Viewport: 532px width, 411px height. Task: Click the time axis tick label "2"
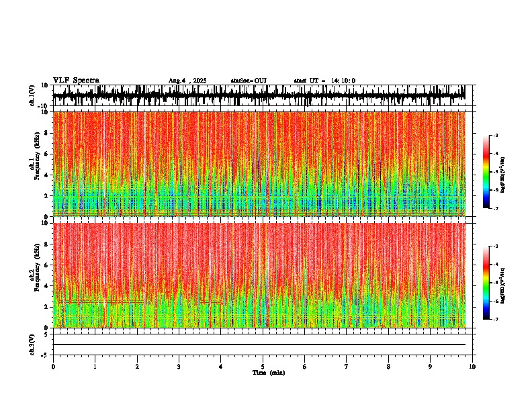coord(137,367)
